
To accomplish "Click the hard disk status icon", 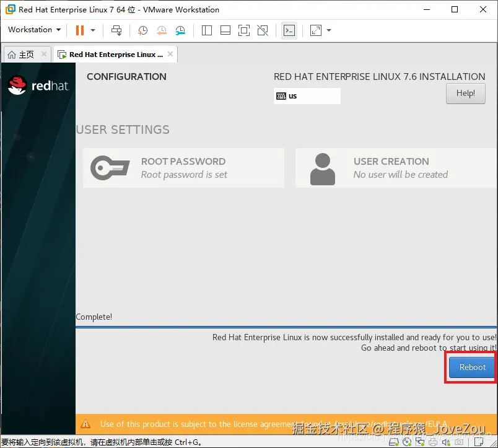I will (x=394, y=442).
